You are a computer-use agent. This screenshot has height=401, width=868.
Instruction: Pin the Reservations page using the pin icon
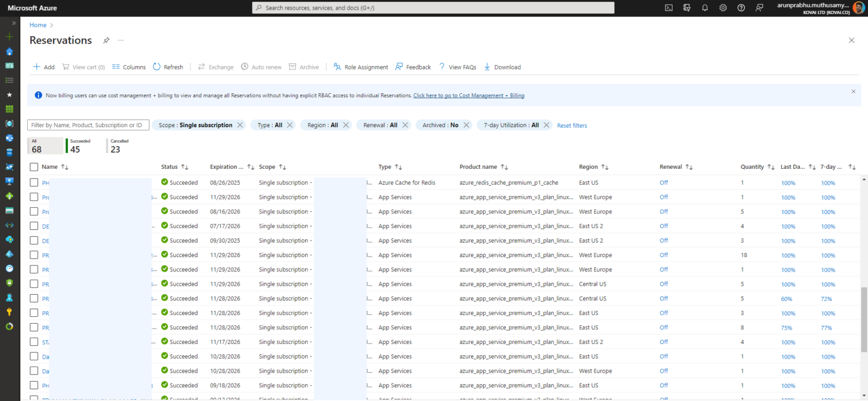pos(106,40)
